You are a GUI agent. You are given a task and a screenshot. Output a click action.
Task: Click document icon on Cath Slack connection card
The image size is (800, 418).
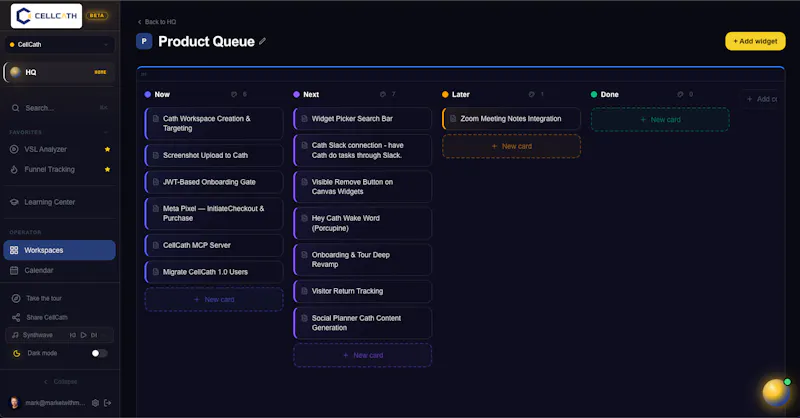[305, 145]
